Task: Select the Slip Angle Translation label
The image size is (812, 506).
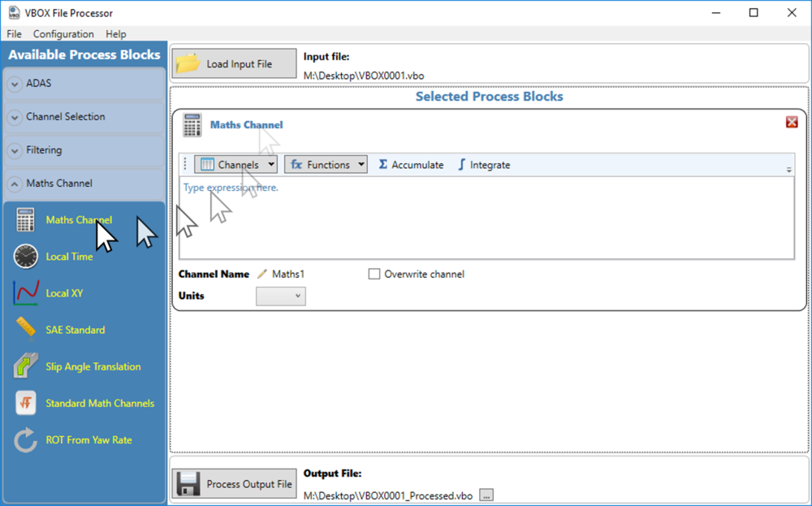Action: (93, 366)
